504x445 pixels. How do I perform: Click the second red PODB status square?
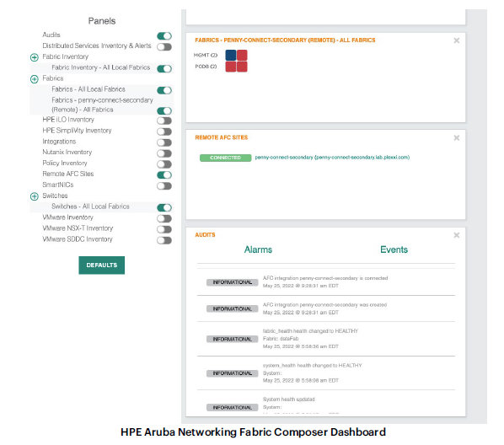(242, 67)
